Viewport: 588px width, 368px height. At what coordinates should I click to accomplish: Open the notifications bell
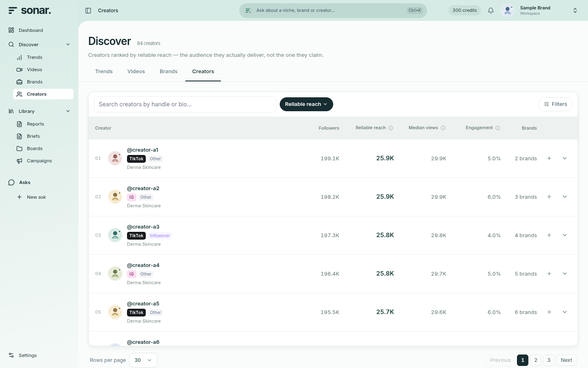click(x=491, y=11)
